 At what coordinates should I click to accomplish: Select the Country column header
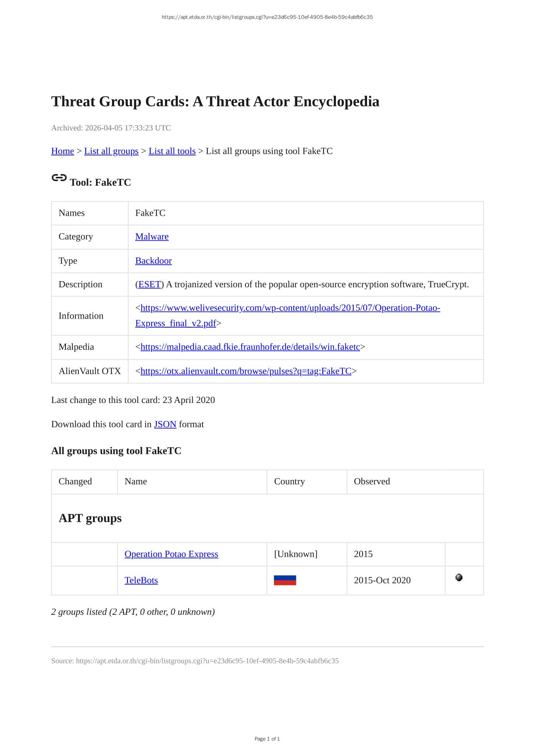[x=289, y=481]
